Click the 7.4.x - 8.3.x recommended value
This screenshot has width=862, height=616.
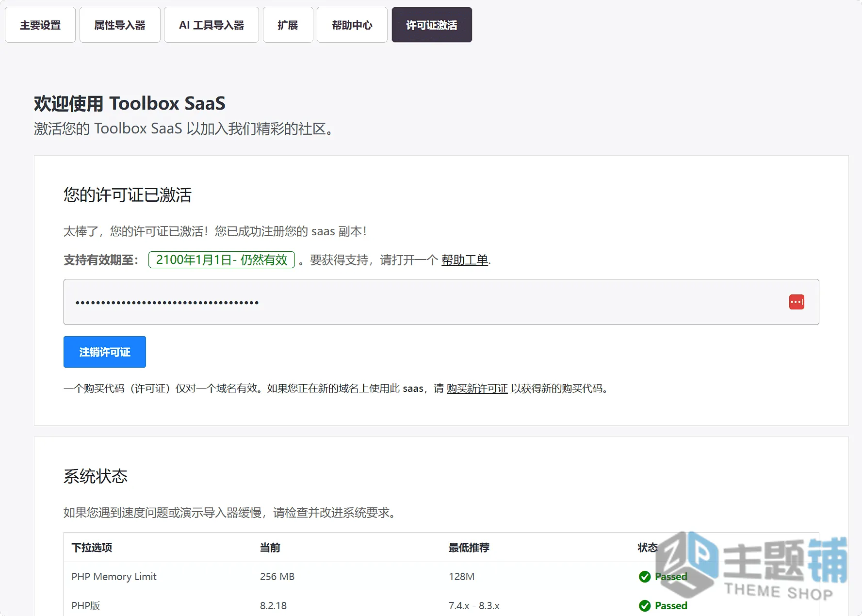click(x=474, y=606)
